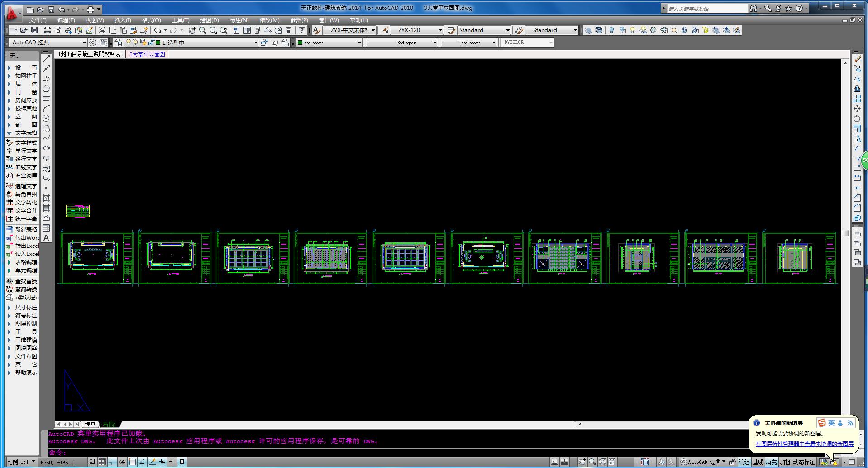
Task: Select the Rotate modify tool
Action: point(857,119)
